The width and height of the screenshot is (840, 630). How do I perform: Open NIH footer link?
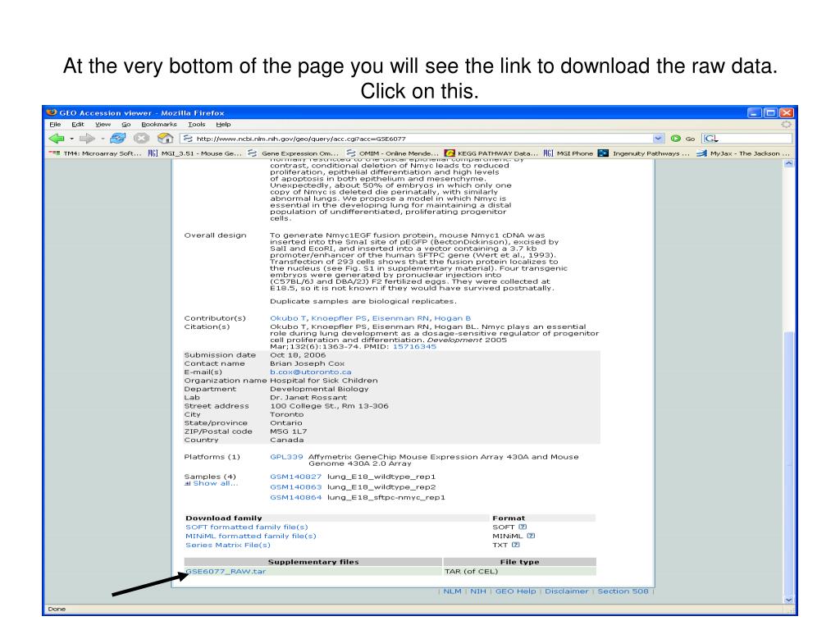tap(478, 591)
